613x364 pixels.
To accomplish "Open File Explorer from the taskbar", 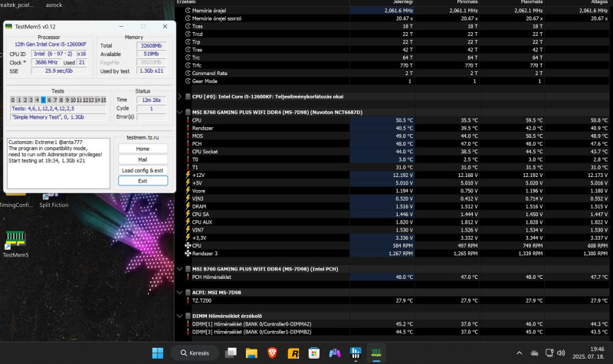I will click(251, 353).
